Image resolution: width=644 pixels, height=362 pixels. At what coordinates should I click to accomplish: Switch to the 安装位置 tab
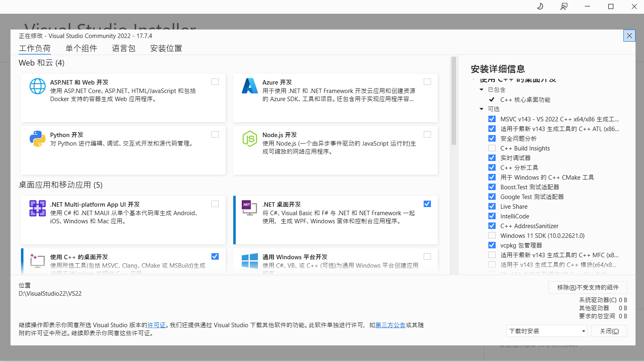click(166, 49)
